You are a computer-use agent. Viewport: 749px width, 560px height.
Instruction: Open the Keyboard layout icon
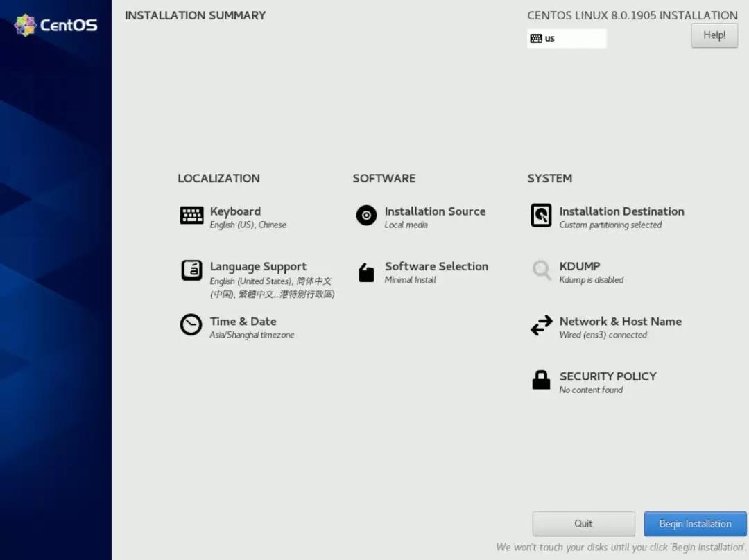pos(191,216)
